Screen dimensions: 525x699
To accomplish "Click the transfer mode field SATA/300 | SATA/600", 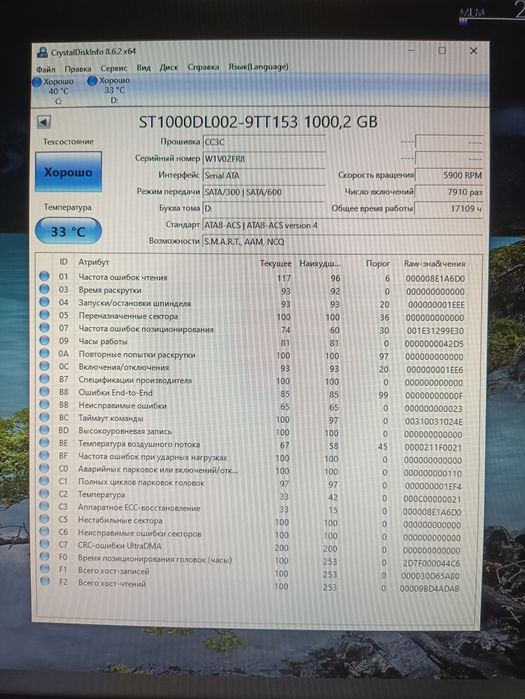I will tap(264, 192).
